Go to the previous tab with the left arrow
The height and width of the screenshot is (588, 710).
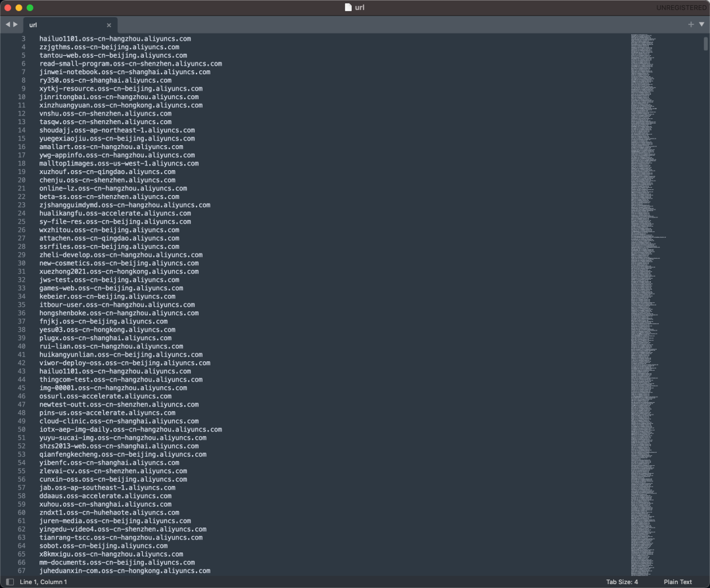[x=8, y=24]
